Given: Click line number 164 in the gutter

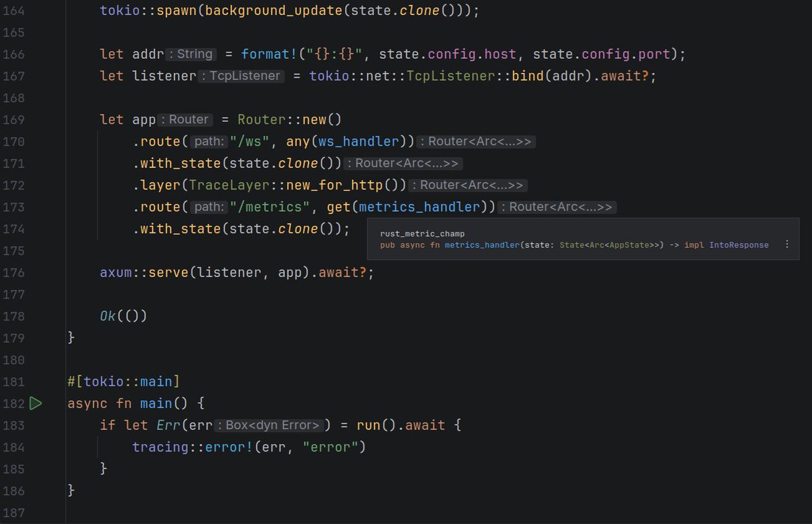Looking at the screenshot, I should pos(14,11).
